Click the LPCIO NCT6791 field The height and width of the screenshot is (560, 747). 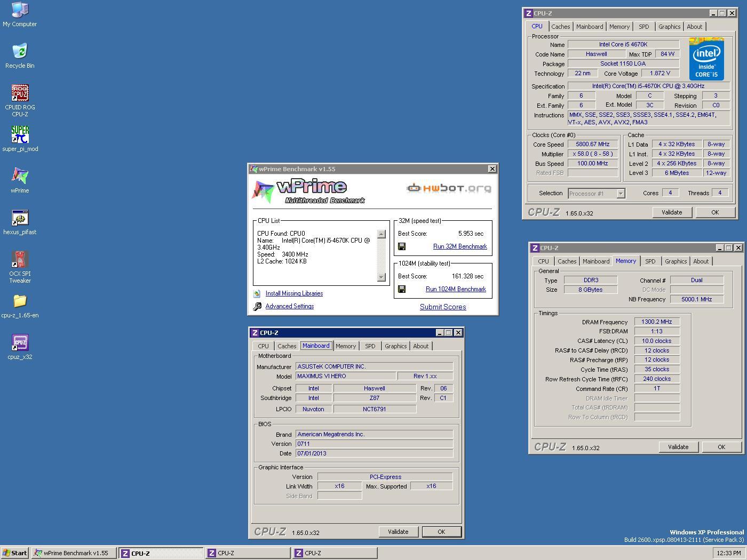(375, 409)
